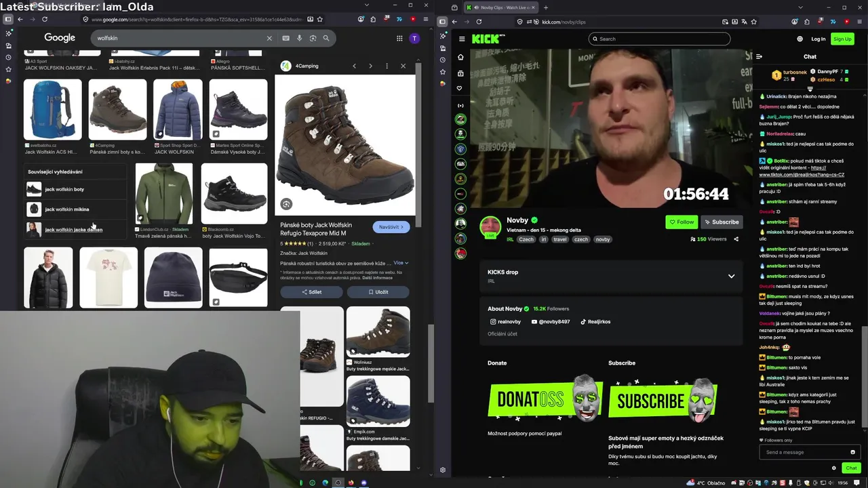Bookmark Google page with star icon

click(x=320, y=19)
